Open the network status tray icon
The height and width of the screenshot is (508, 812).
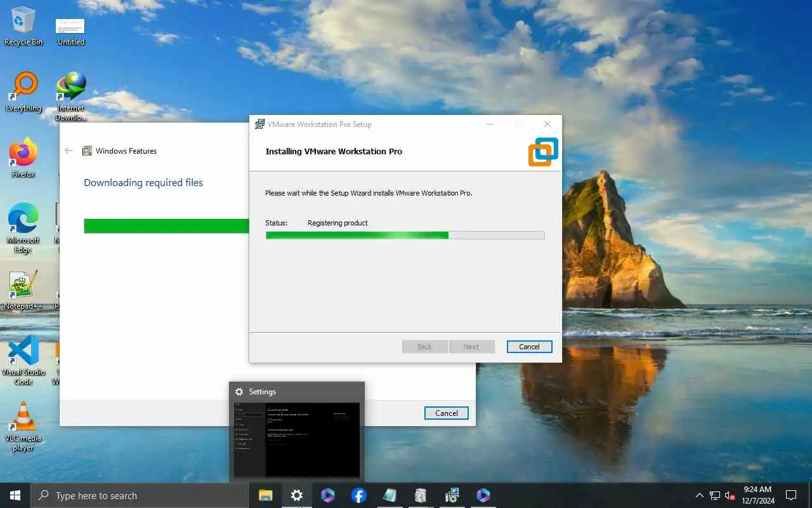[x=715, y=495]
